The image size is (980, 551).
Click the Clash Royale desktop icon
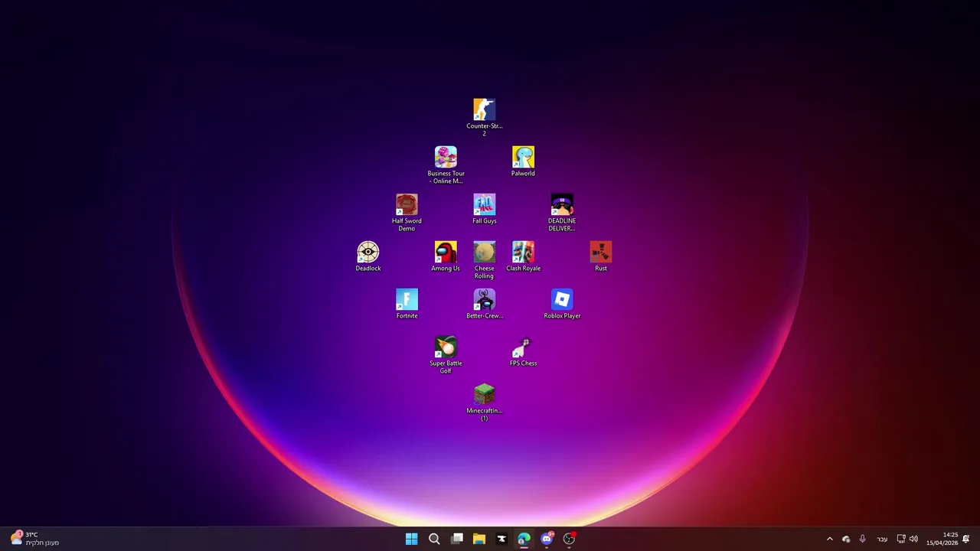(x=523, y=256)
